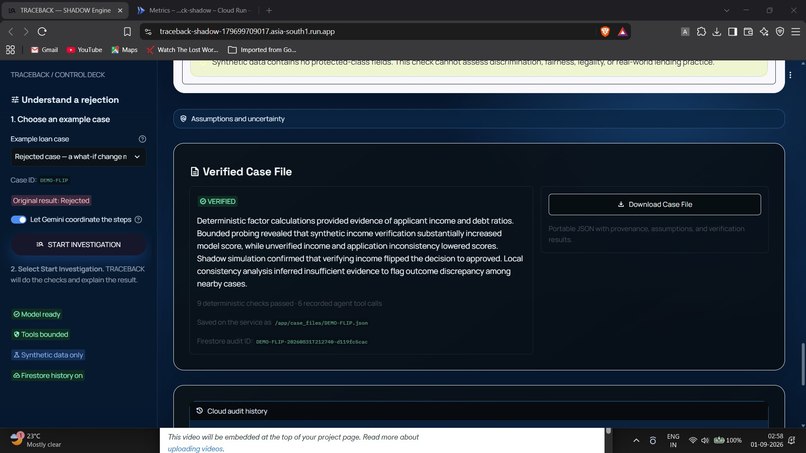Click the help icon next to Example loan case
The width and height of the screenshot is (806, 453).
point(142,139)
